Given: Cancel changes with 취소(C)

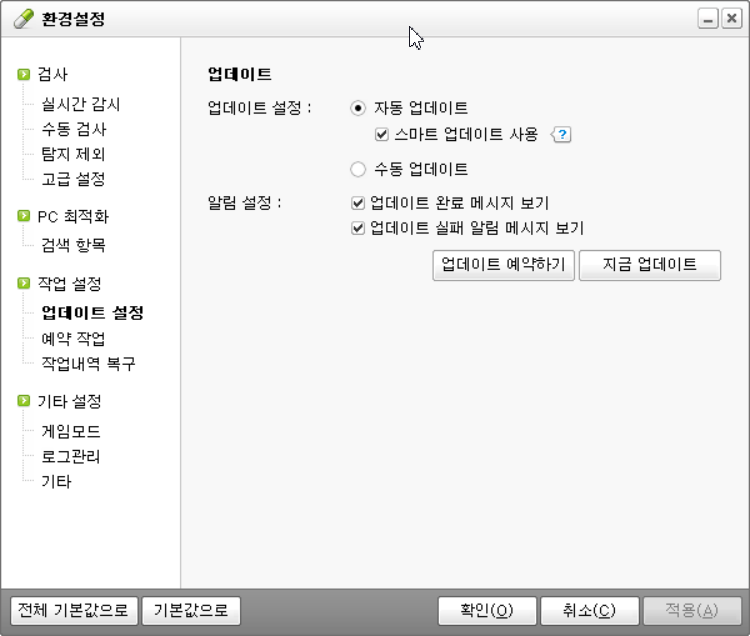Looking at the screenshot, I should point(589,611).
